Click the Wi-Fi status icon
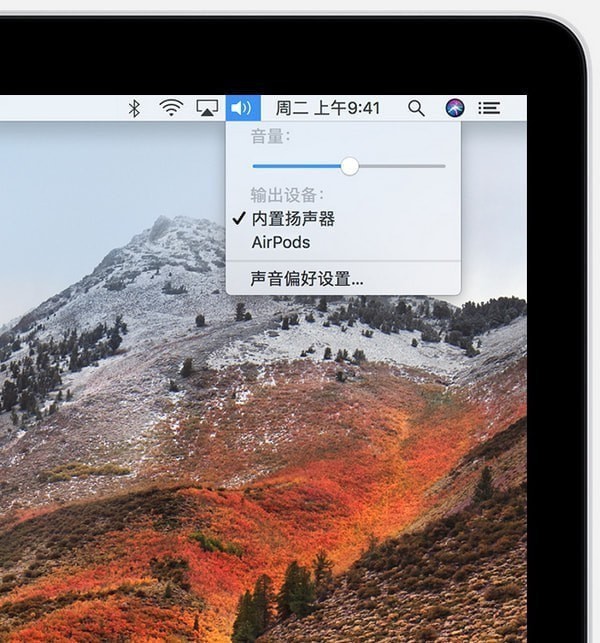 [x=172, y=108]
